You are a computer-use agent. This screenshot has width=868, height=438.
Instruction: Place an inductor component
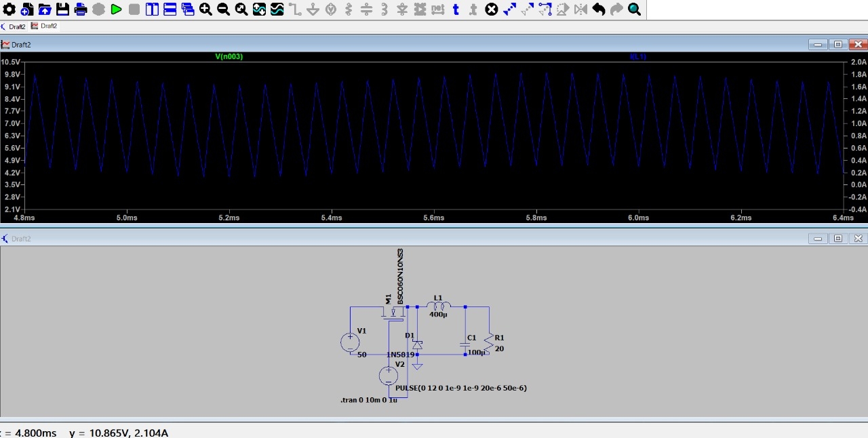click(x=384, y=9)
